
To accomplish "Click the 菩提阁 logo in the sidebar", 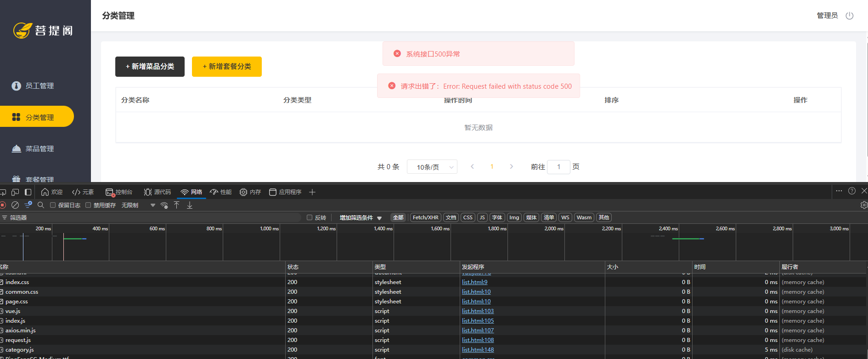I will coord(43,30).
